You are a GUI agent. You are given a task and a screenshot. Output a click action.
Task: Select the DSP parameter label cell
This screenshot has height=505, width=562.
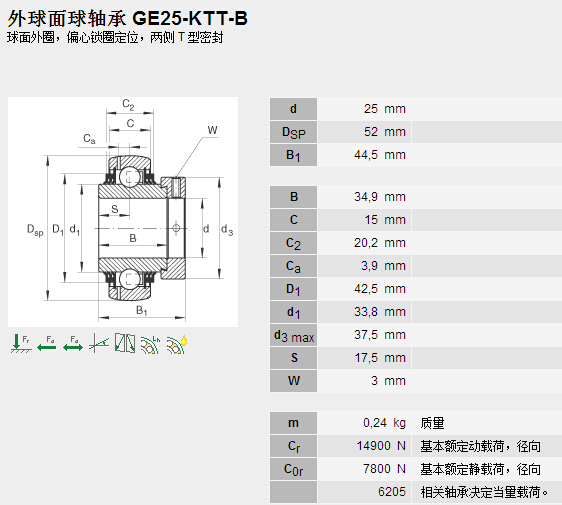pyautogui.click(x=294, y=132)
